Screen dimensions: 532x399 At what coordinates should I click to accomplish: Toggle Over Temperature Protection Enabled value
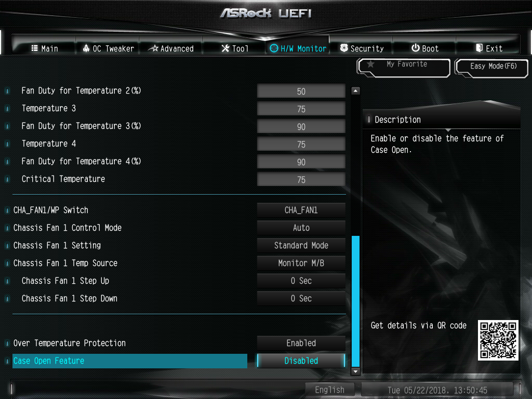pos(301,343)
